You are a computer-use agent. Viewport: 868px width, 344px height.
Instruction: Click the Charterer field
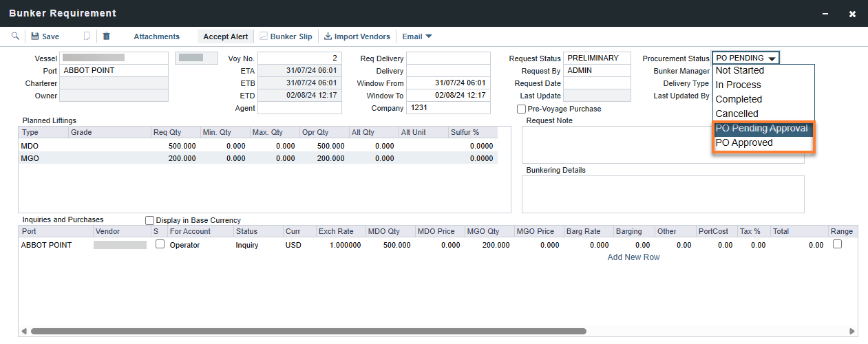coord(114,83)
